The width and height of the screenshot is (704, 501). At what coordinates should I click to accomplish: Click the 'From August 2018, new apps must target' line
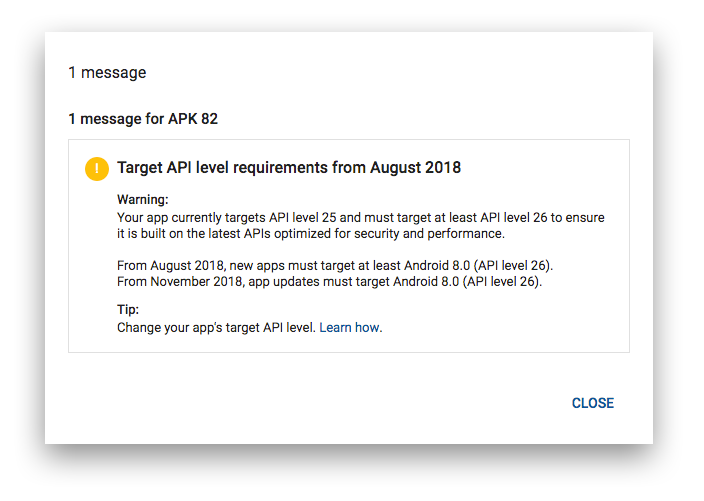[335, 266]
